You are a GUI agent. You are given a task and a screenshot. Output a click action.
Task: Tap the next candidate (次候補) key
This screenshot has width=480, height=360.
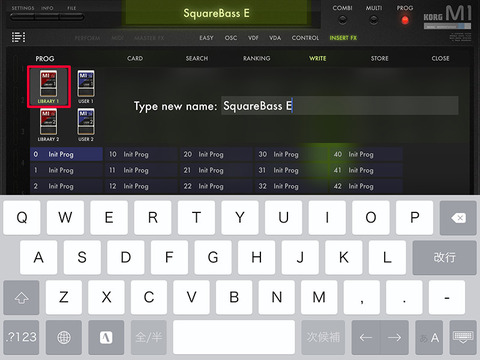pyautogui.click(x=323, y=337)
